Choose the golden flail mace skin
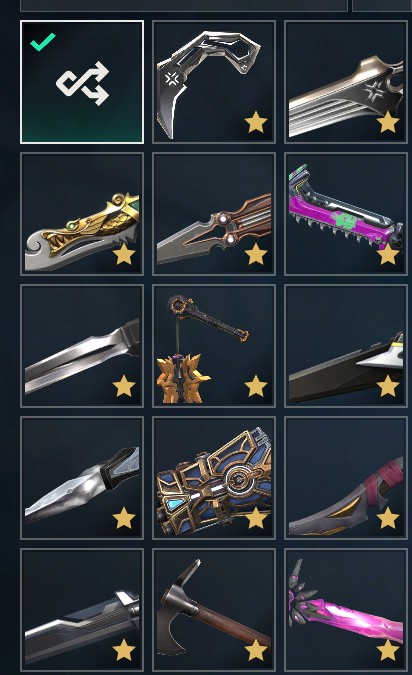Viewport: 412px width, 675px height. (x=214, y=346)
